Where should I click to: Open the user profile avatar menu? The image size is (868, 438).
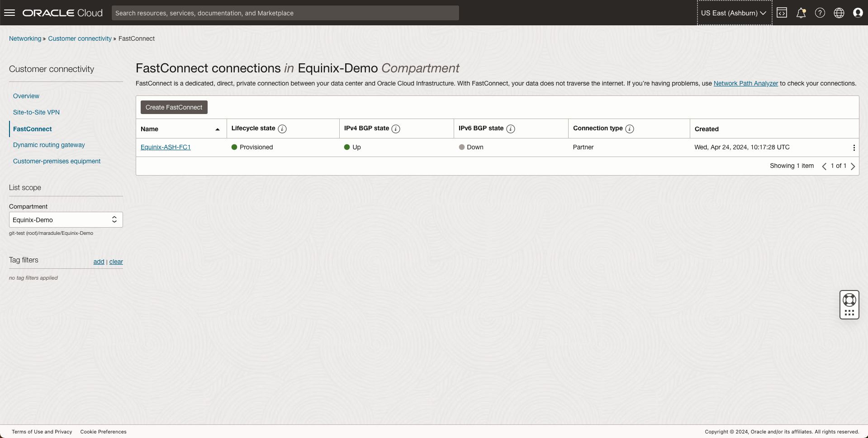(x=858, y=13)
